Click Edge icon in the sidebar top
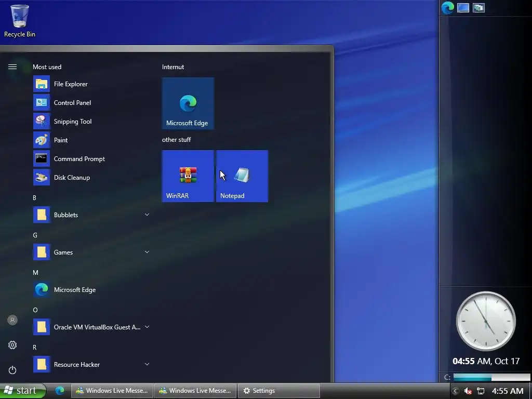Screen dimensions: 532x399 point(448,7)
